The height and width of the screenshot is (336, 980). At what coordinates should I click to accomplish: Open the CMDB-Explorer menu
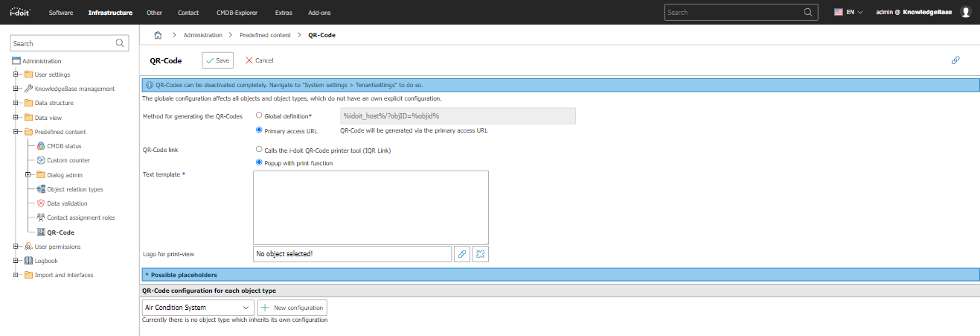coord(237,13)
